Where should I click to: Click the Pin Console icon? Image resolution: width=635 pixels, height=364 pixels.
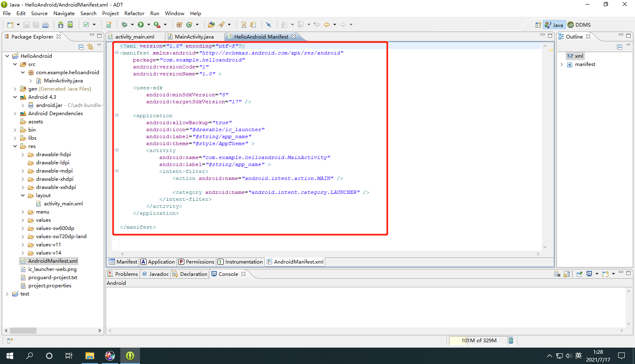pos(579,274)
